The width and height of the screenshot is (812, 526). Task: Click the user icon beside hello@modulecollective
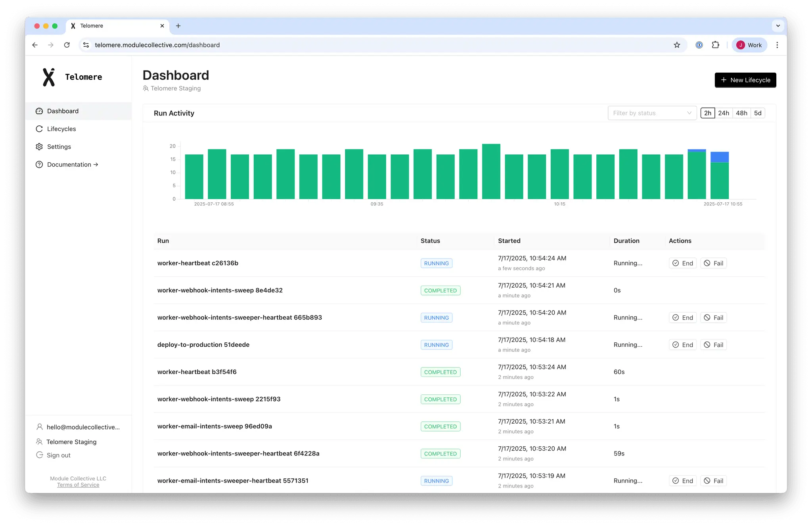tap(40, 427)
